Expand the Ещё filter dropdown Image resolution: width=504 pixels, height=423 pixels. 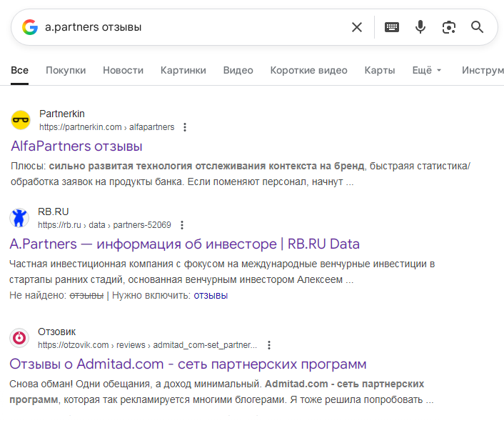coord(427,70)
